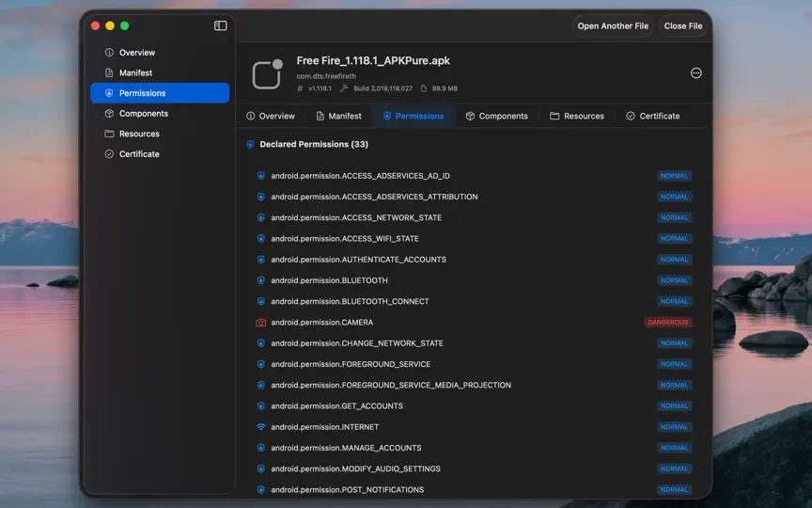Screen dimensions: 812x508
Task: Click the Open Another File button
Action: [613, 26]
